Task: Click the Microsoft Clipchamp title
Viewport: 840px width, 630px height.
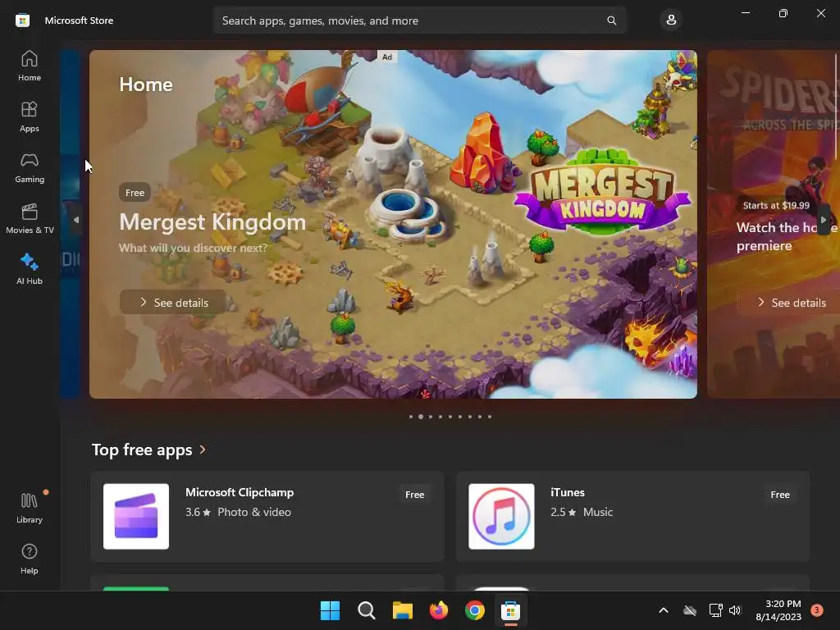Action: pyautogui.click(x=240, y=492)
